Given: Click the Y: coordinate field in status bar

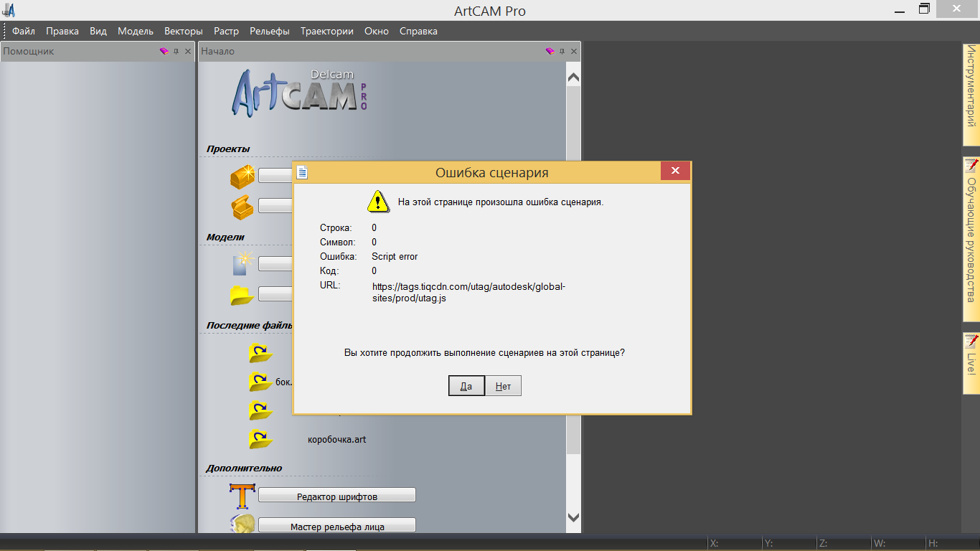Looking at the screenshot, I should point(788,544).
